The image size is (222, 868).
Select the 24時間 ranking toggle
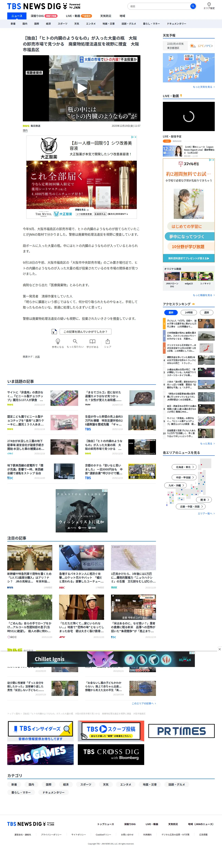[189, 312]
